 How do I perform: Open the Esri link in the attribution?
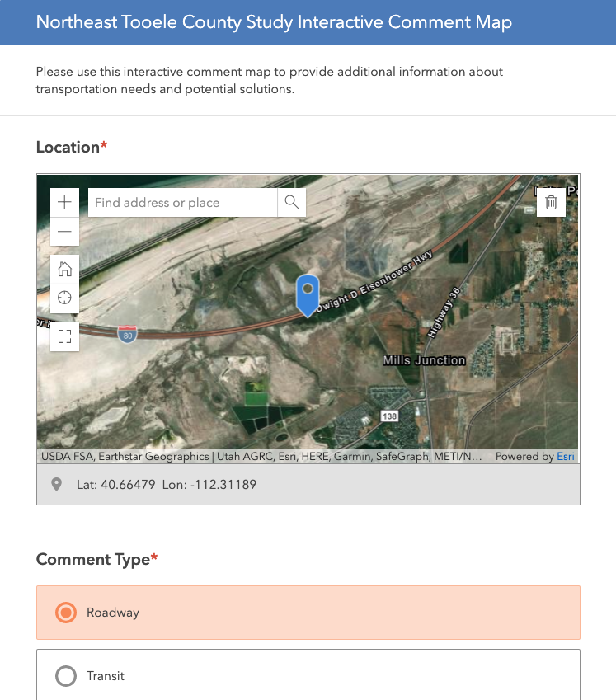point(565,456)
